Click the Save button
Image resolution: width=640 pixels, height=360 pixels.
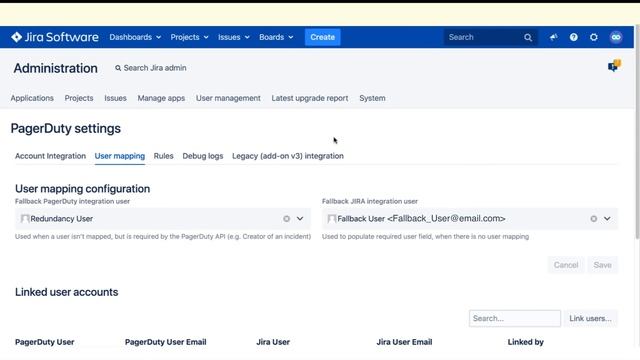(x=602, y=265)
